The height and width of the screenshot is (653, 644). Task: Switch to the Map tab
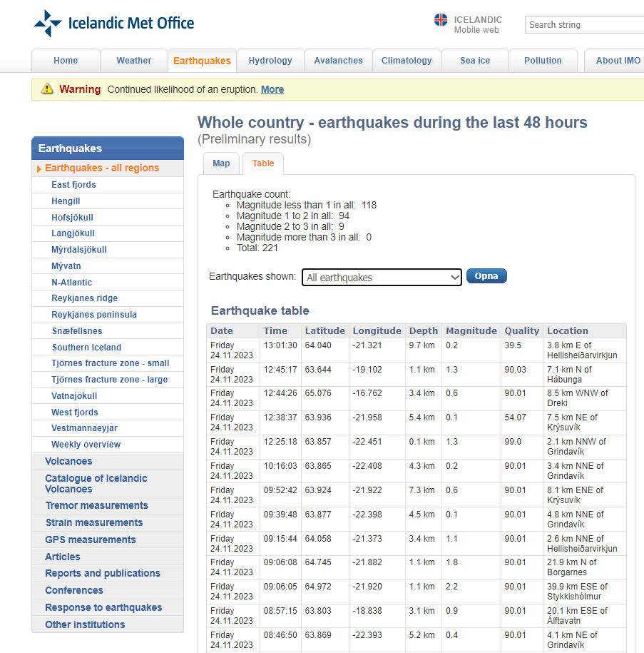point(221,163)
